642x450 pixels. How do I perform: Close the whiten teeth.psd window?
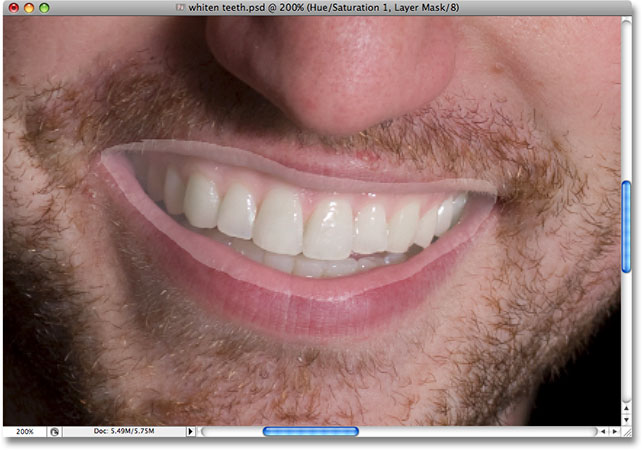click(14, 8)
